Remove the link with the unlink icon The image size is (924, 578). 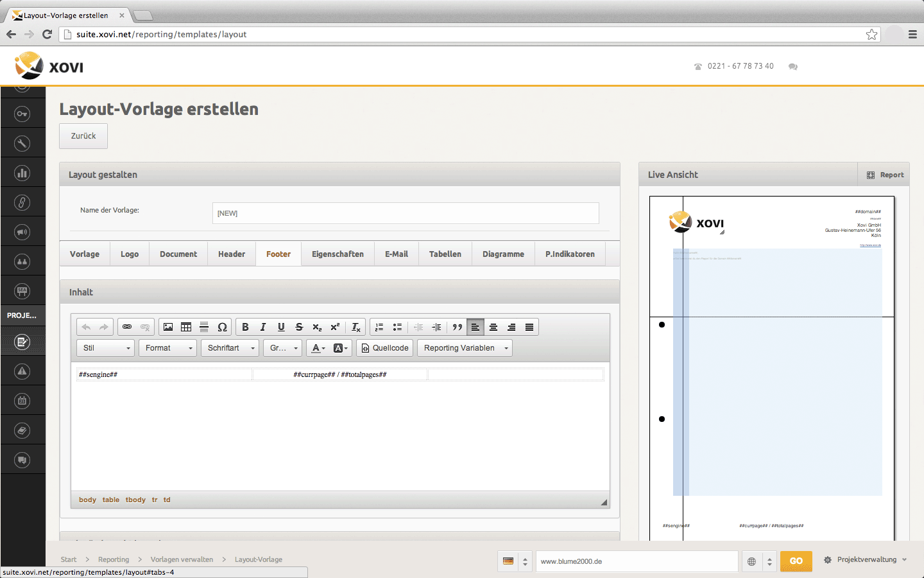point(145,327)
